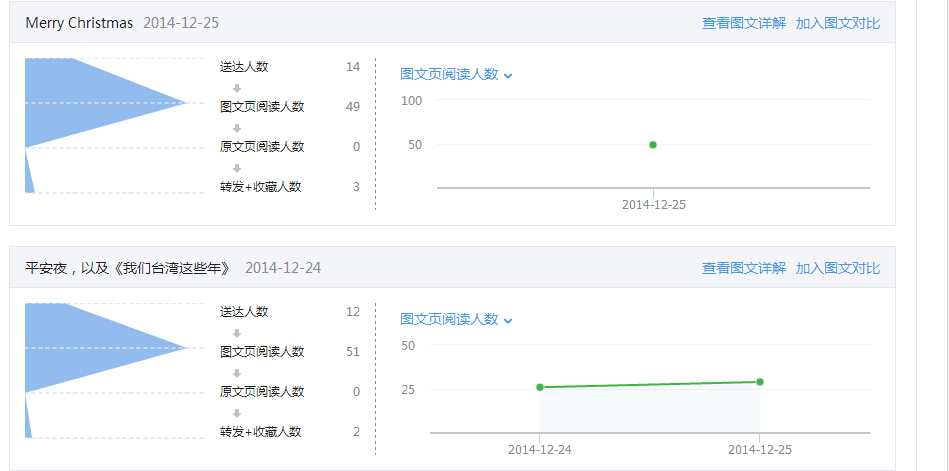Click 送达人数 label in Merry Christmas card

point(244,67)
